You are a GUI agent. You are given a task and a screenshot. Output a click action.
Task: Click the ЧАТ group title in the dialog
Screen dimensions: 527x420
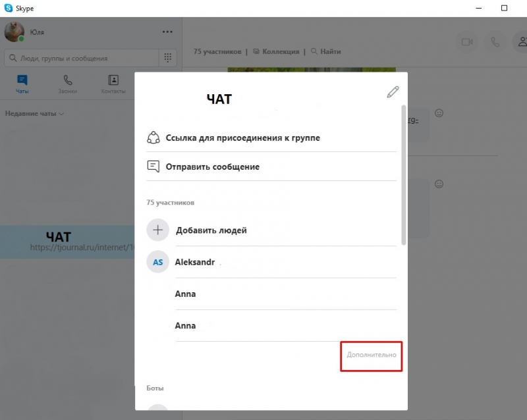[219, 99]
